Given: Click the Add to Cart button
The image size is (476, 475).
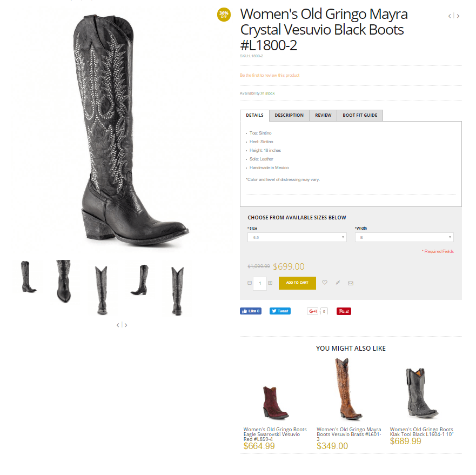Looking at the screenshot, I should click(297, 283).
